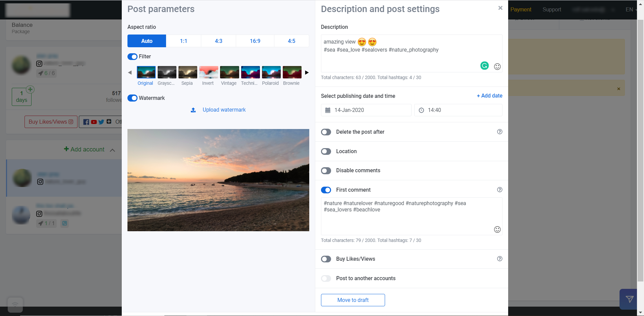Turn off the Filter toggle
The height and width of the screenshot is (316, 644).
point(132,57)
